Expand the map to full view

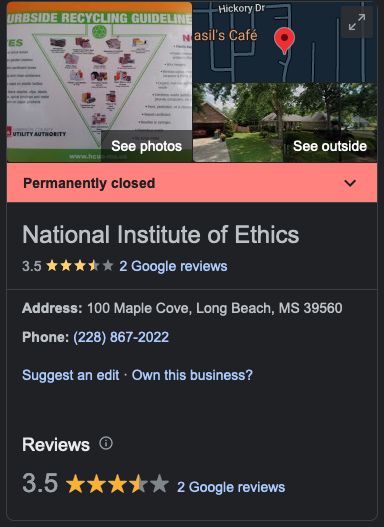(x=357, y=22)
